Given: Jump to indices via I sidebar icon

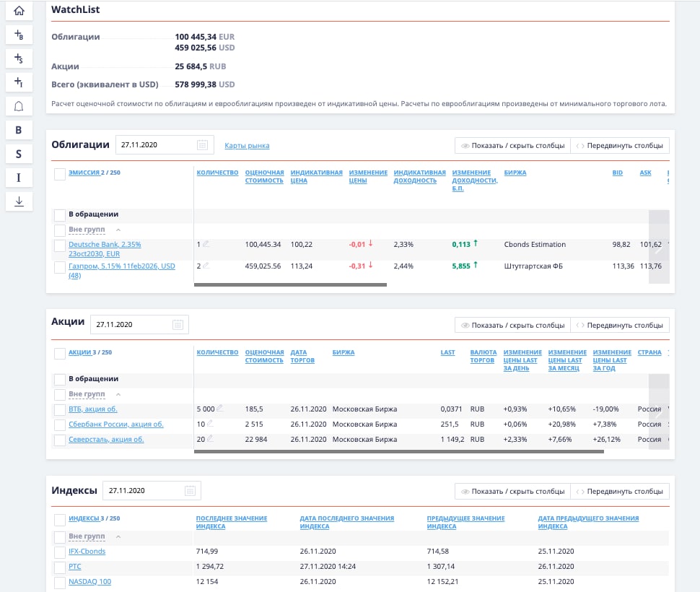Looking at the screenshot, I should (19, 178).
